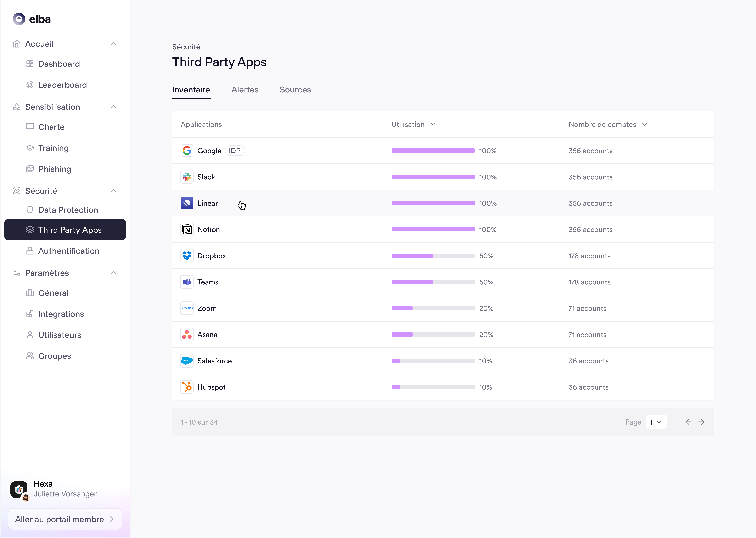Click the Phishing mail icon

point(30,169)
